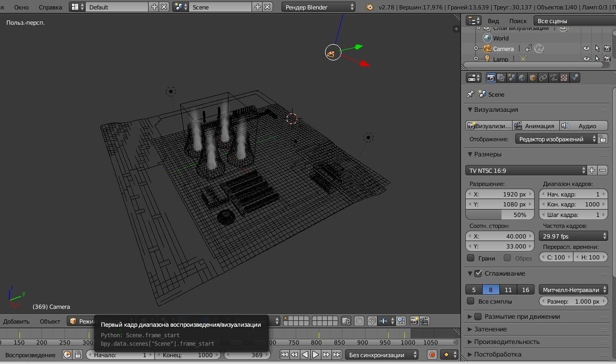Viewport: 616px width, 364px height.
Task: Jump to the last frame
Action: pos(337,355)
